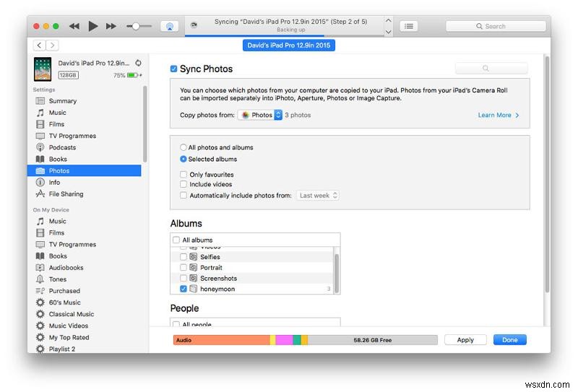
Task: Click the Done button
Action: click(x=510, y=340)
